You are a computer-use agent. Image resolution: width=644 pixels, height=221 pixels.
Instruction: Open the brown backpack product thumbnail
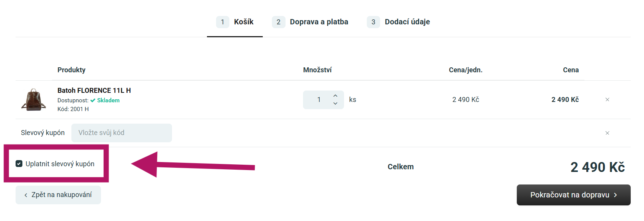[x=33, y=100]
